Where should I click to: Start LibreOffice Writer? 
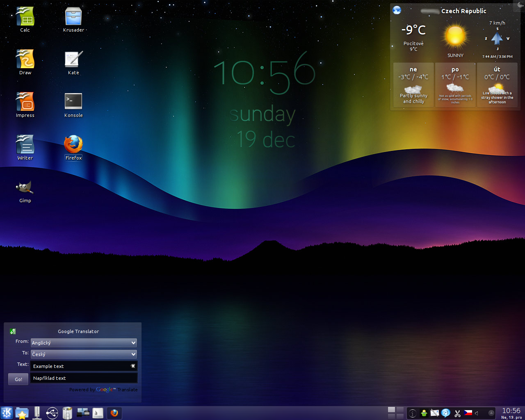pos(25,144)
